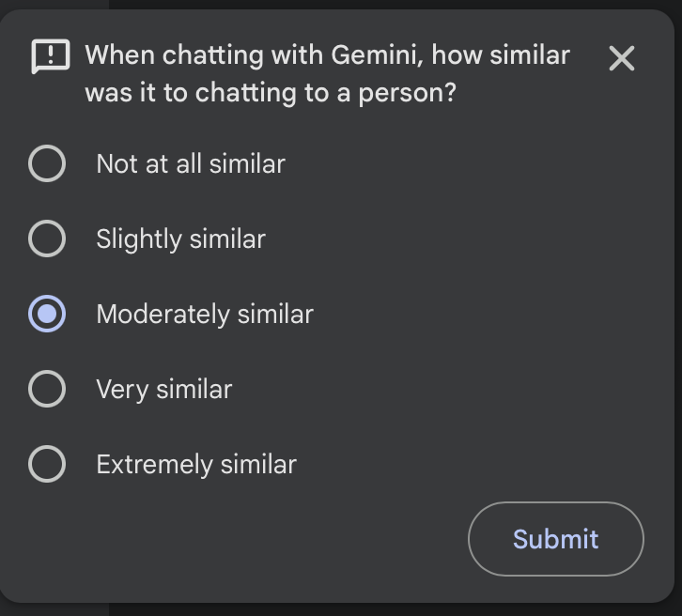Click the "When chatting with Gemini" question heading
The image size is (682, 616).
328,74
